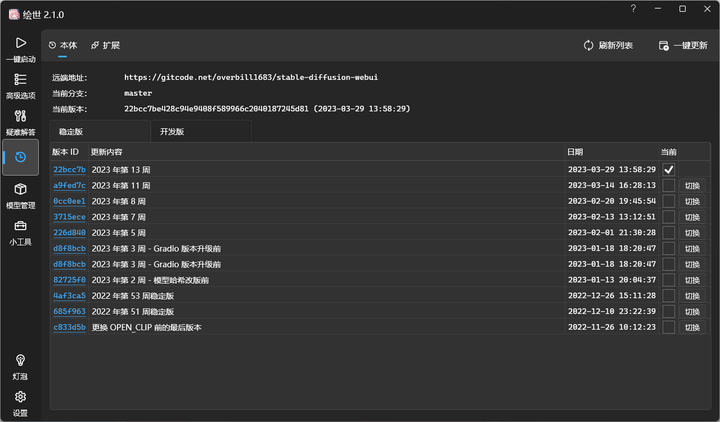Tick the checkbox for version 82725f0
Screen dimensions: 720x422
(669, 280)
